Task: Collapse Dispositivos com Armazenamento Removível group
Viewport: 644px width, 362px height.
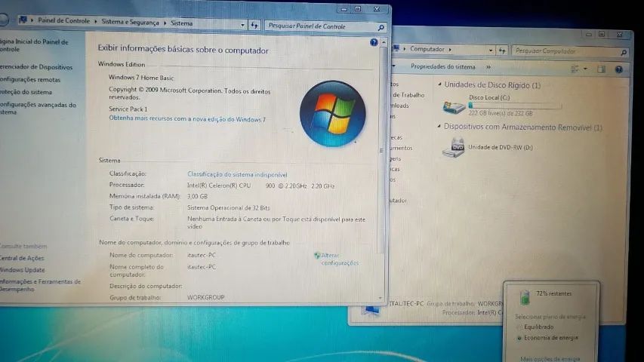Action: (439, 126)
